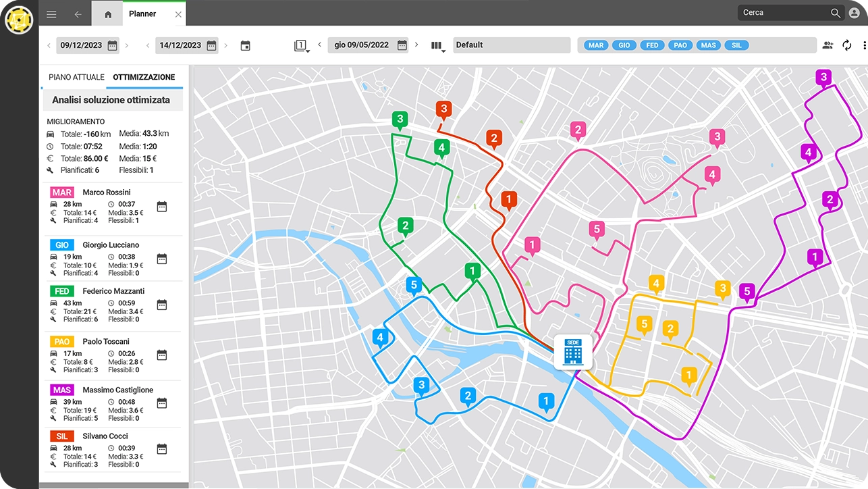Click the green FED badge

click(x=62, y=291)
